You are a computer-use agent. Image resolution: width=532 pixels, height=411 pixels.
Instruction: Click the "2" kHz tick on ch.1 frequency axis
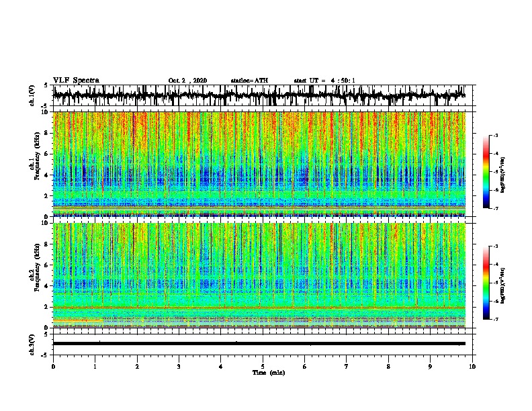pos(47,195)
